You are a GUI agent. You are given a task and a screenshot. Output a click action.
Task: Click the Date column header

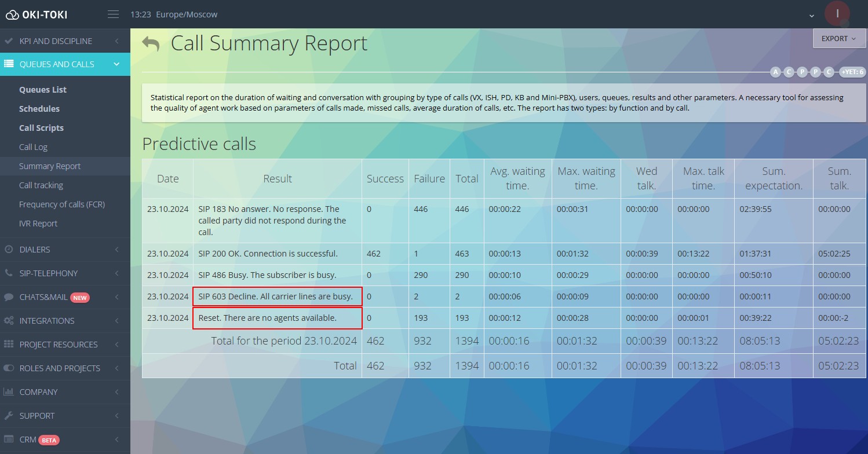click(x=168, y=179)
